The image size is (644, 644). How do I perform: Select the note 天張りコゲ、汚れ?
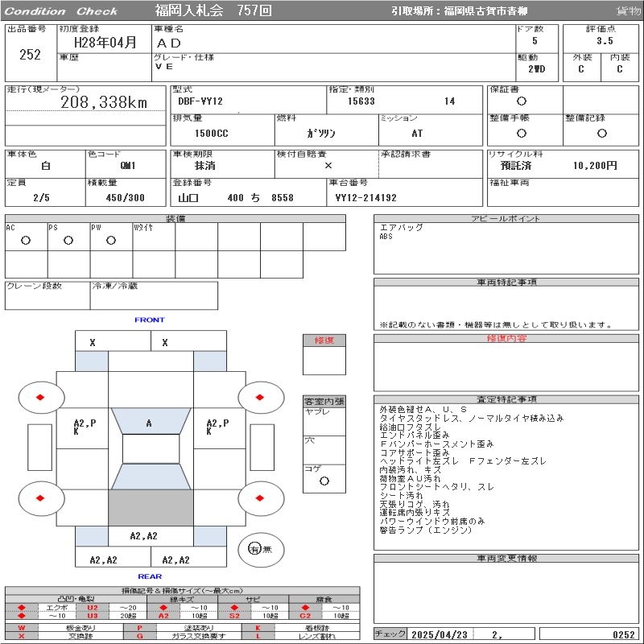point(415,504)
